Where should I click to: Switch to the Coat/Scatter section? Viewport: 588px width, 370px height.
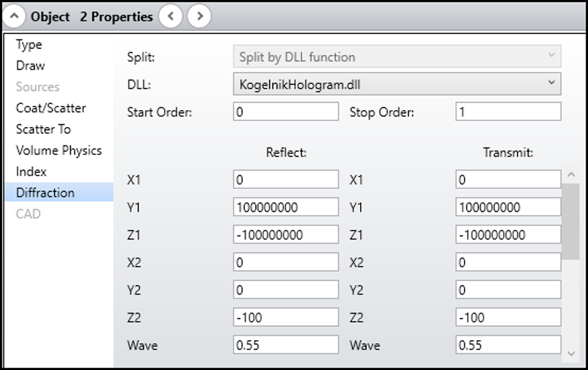coord(51,108)
